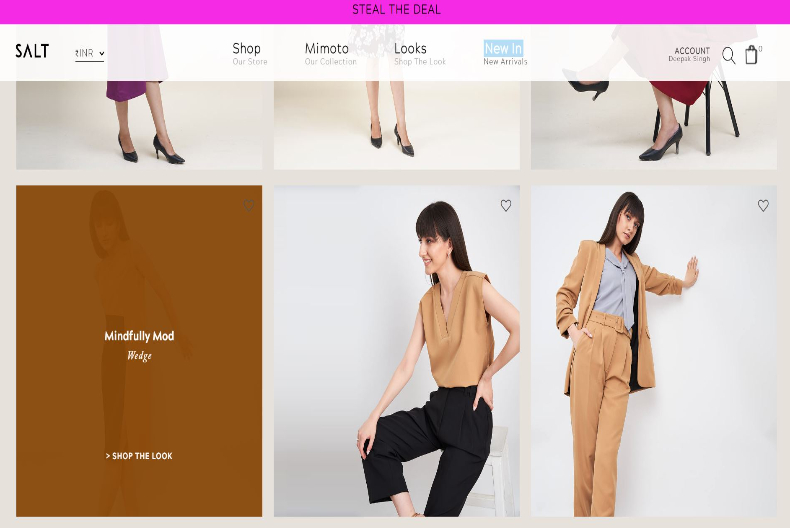Open the tan pantsuit product image
Viewport: 790px width, 528px height.
pyautogui.click(x=654, y=360)
